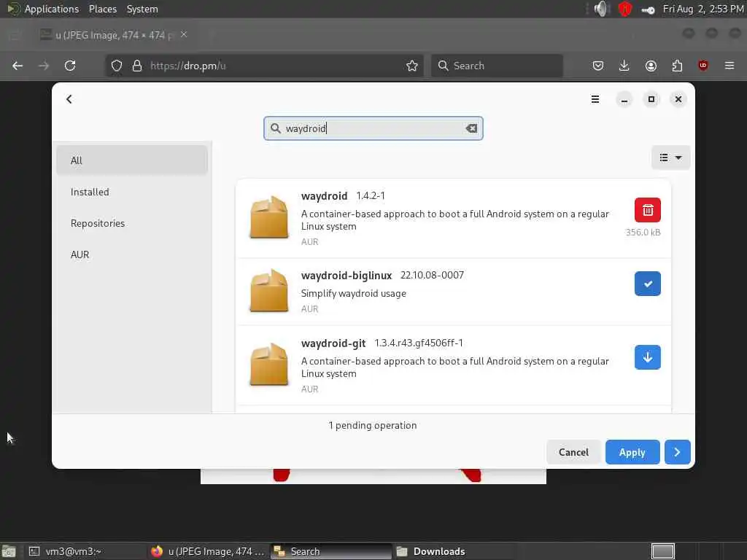
Task: Uncheck waydroid-biglinux pending install checkmark
Action: 648,284
